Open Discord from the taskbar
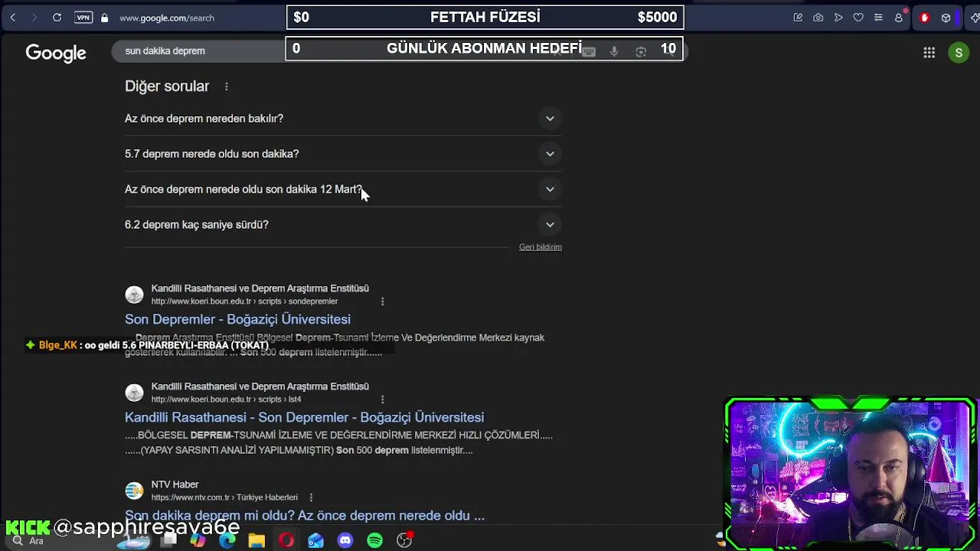 coord(345,541)
